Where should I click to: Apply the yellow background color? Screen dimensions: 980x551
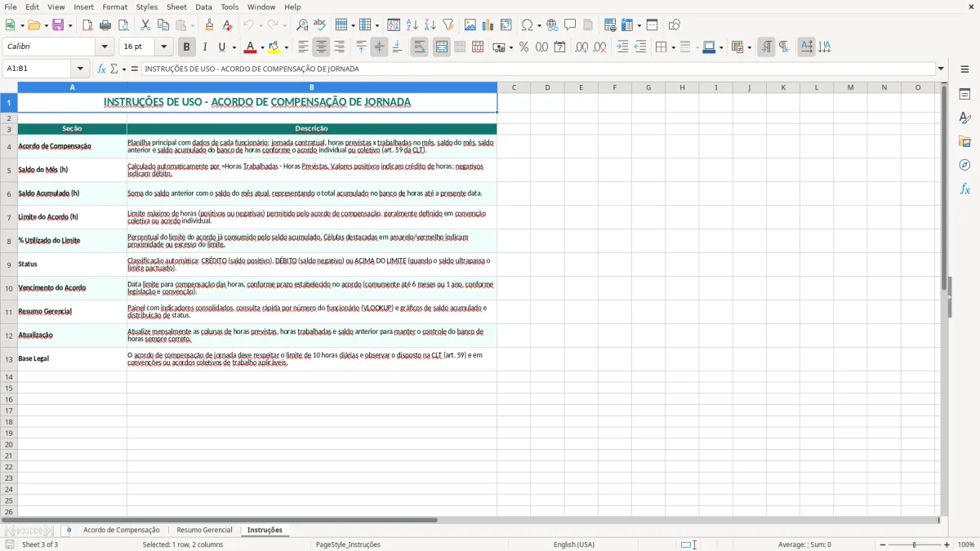tap(274, 47)
